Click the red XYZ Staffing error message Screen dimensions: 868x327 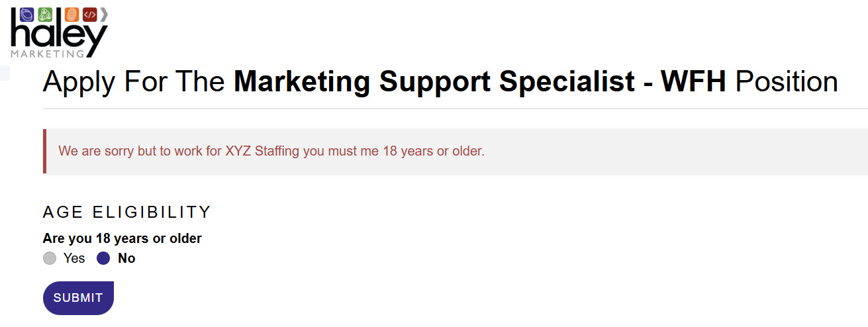[271, 151]
